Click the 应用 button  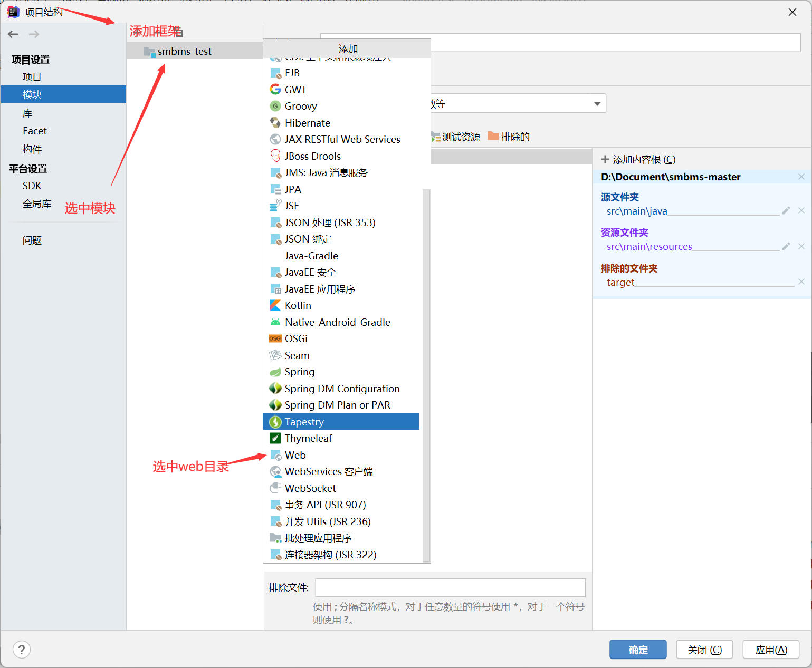(x=771, y=650)
